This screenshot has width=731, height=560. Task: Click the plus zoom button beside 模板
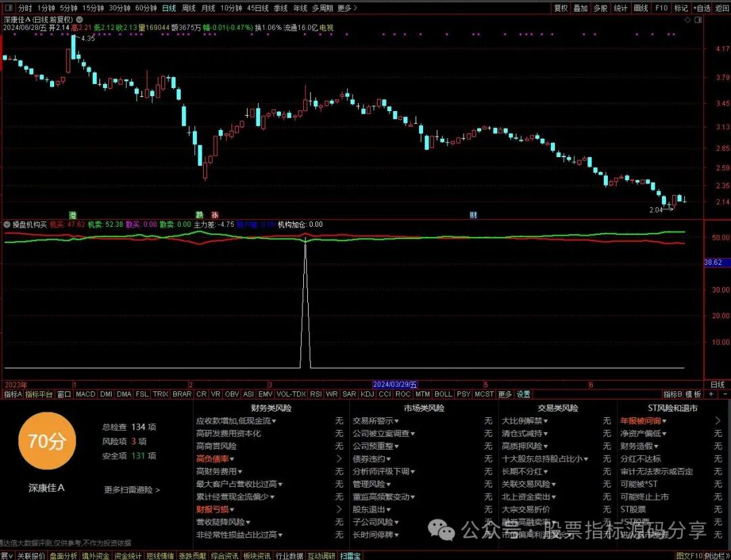tap(711, 394)
